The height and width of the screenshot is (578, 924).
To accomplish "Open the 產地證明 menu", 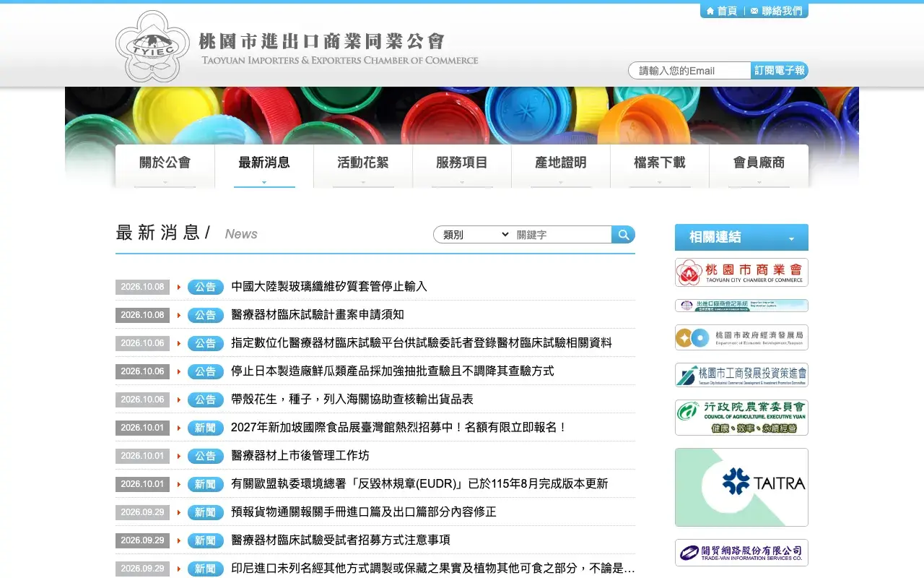I will (x=561, y=166).
